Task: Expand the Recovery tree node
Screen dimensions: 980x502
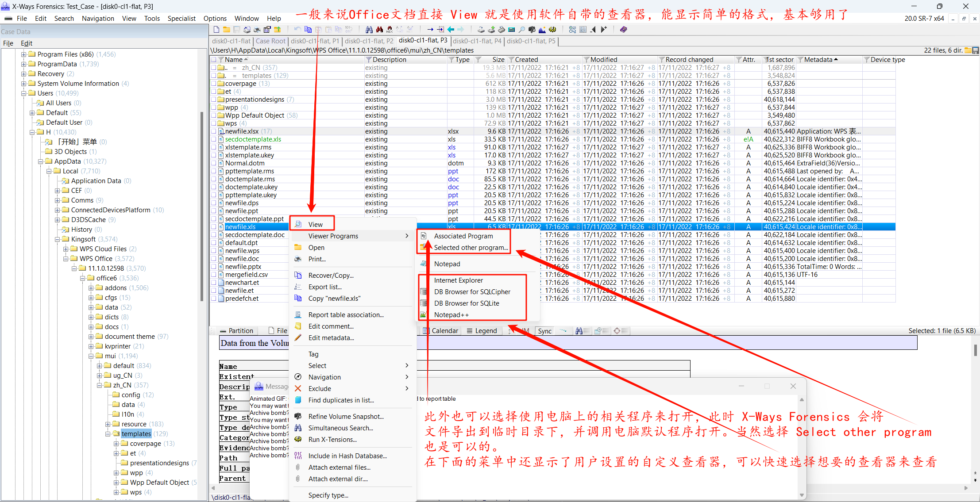Action: click(24, 74)
